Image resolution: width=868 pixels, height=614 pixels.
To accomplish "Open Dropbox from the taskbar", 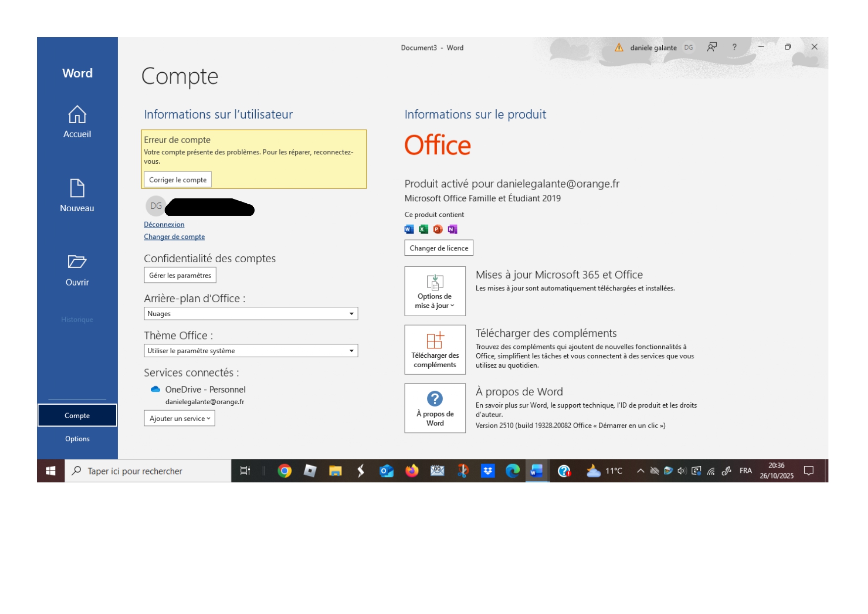I will (488, 471).
